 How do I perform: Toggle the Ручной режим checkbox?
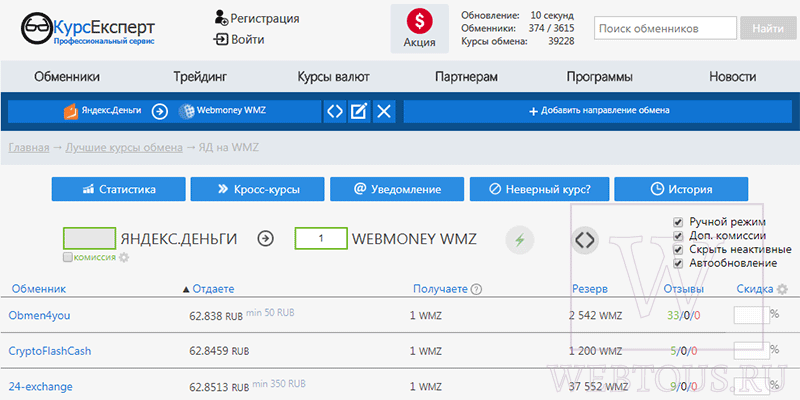pos(678,222)
